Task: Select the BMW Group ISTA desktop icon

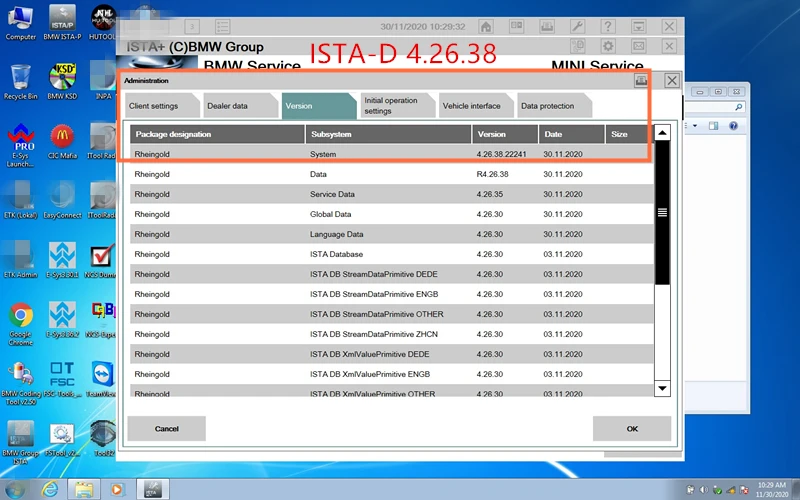Action: point(20,442)
